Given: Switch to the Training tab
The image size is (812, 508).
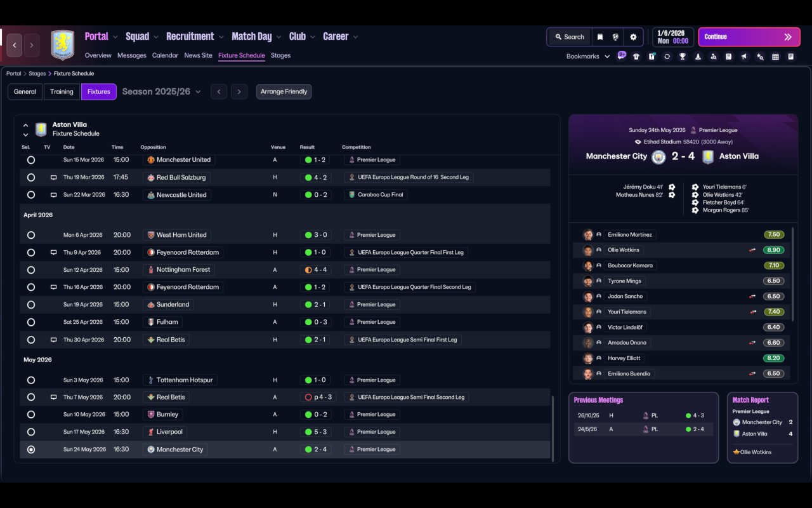Looking at the screenshot, I should point(62,92).
